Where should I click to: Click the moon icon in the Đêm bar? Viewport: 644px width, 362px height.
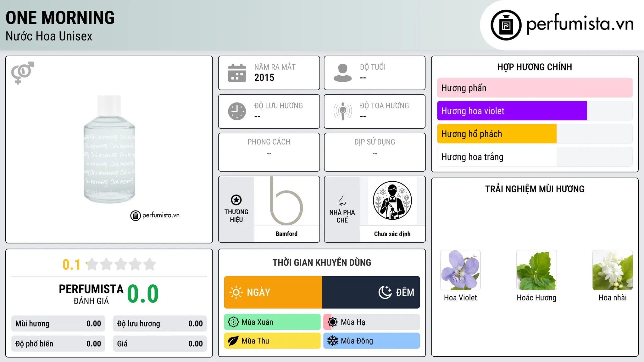385,292
